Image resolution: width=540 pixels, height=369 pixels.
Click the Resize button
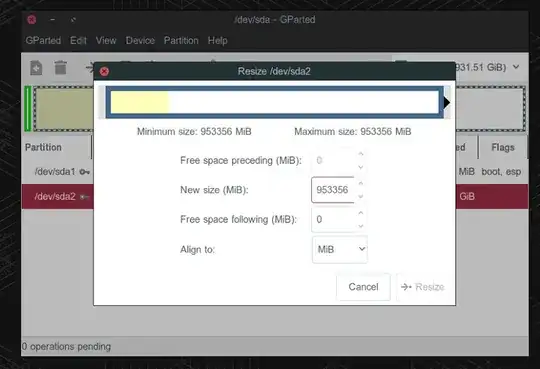click(423, 287)
